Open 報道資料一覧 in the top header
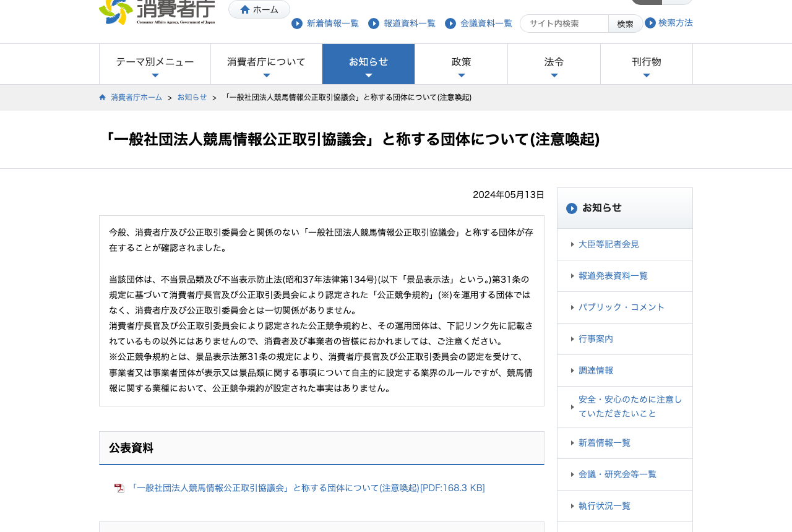Screen dimensions: 792x532 point(410,24)
